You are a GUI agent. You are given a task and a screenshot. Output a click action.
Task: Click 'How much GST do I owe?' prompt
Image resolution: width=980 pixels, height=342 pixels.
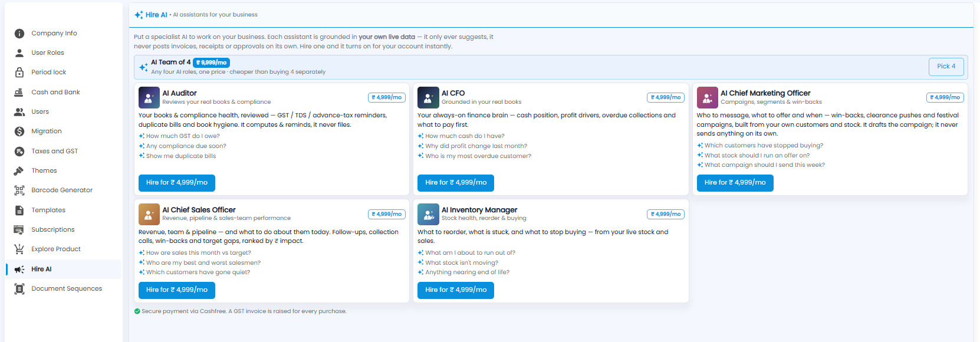183,136
